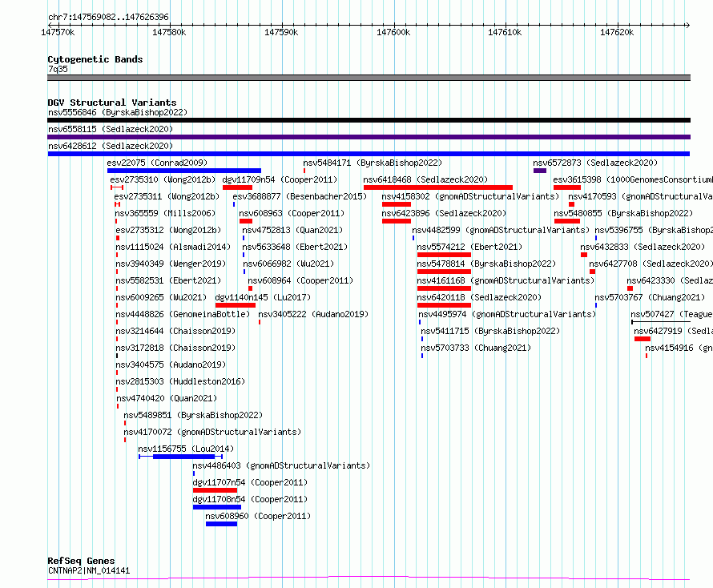The image size is (713, 588).
Task: Open the nsv5484171 (ByrskaBishop2022) label
Action: (x=373, y=163)
